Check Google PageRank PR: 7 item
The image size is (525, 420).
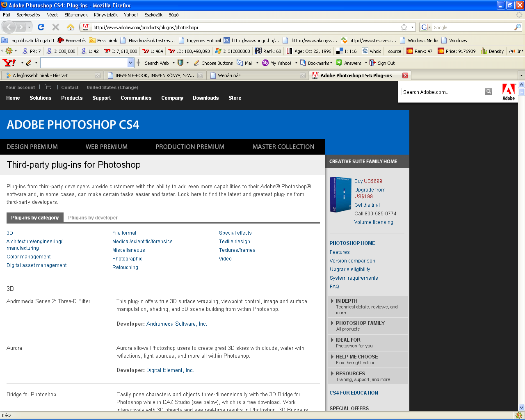(x=32, y=51)
